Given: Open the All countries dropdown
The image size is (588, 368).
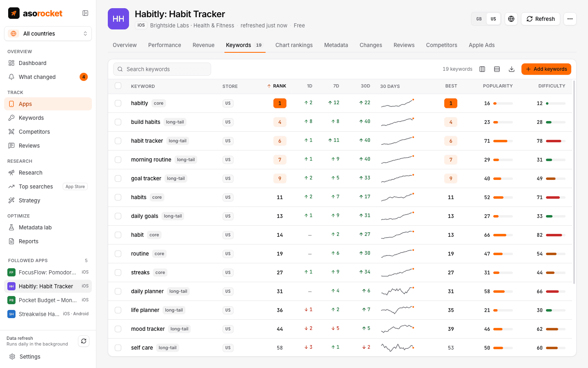Looking at the screenshot, I should (x=48, y=34).
